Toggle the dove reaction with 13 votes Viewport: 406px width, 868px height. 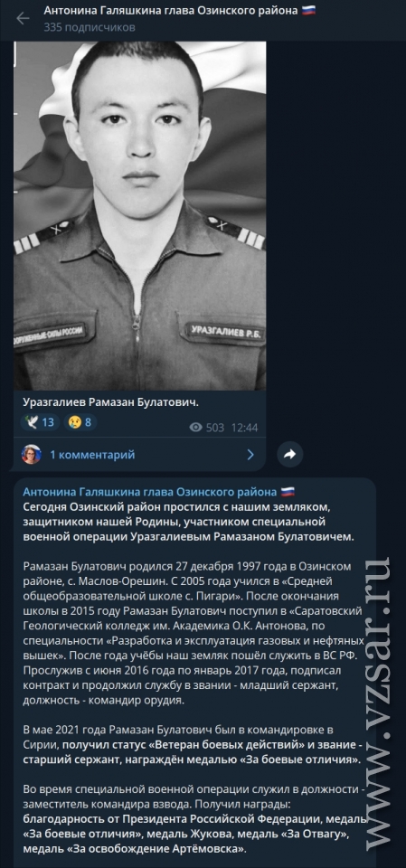click(40, 423)
